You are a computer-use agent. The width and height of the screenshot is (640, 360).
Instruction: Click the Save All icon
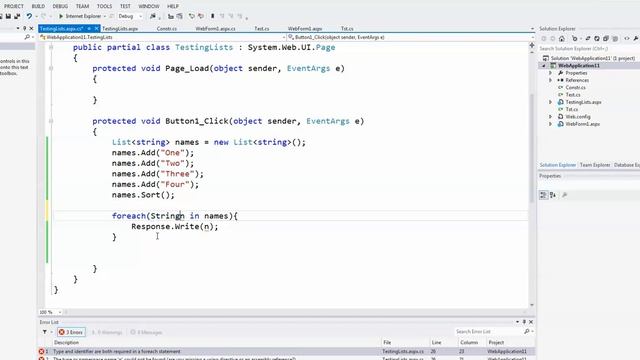point(17,16)
